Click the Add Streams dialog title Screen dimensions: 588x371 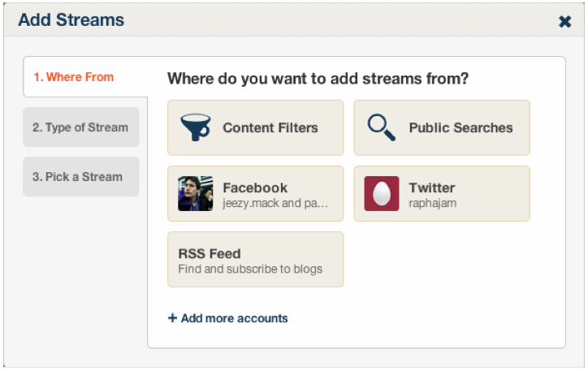point(71,20)
